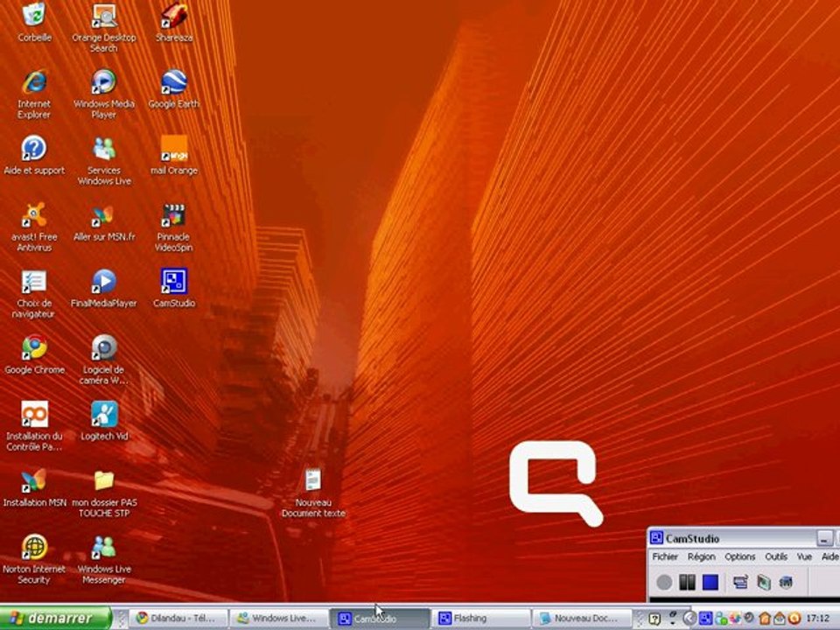Switch to Dilandau Chrome taskbar button
The image size is (840, 630).
click(178, 619)
